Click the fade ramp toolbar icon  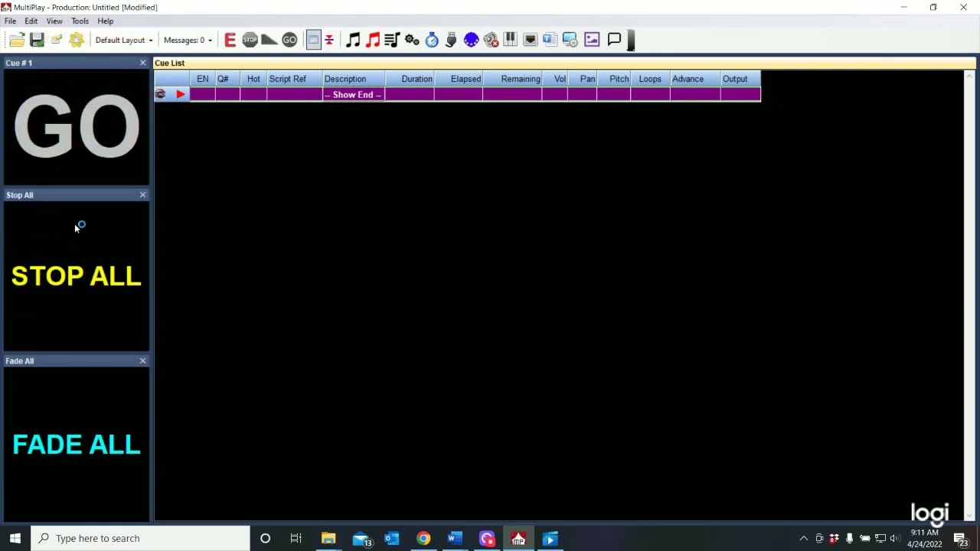click(x=269, y=40)
